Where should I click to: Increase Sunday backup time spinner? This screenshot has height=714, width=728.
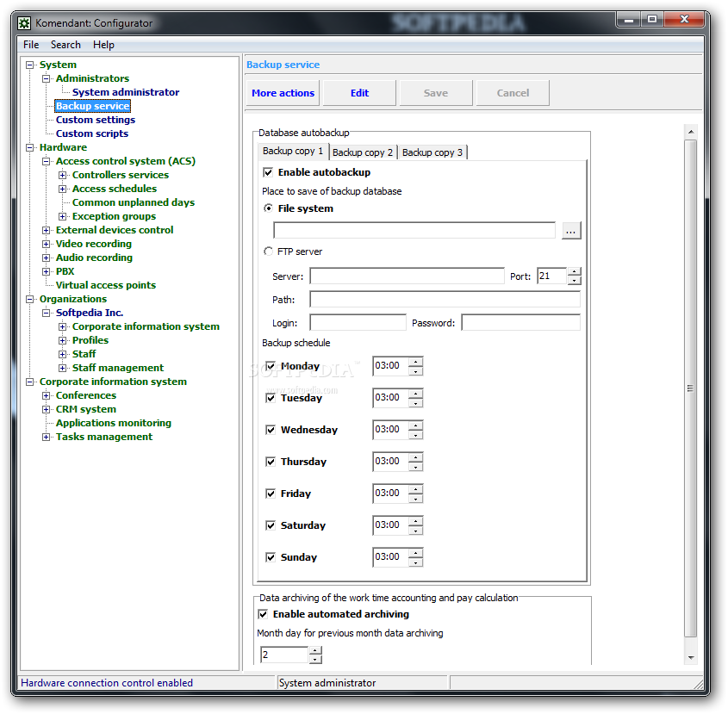[416, 552]
